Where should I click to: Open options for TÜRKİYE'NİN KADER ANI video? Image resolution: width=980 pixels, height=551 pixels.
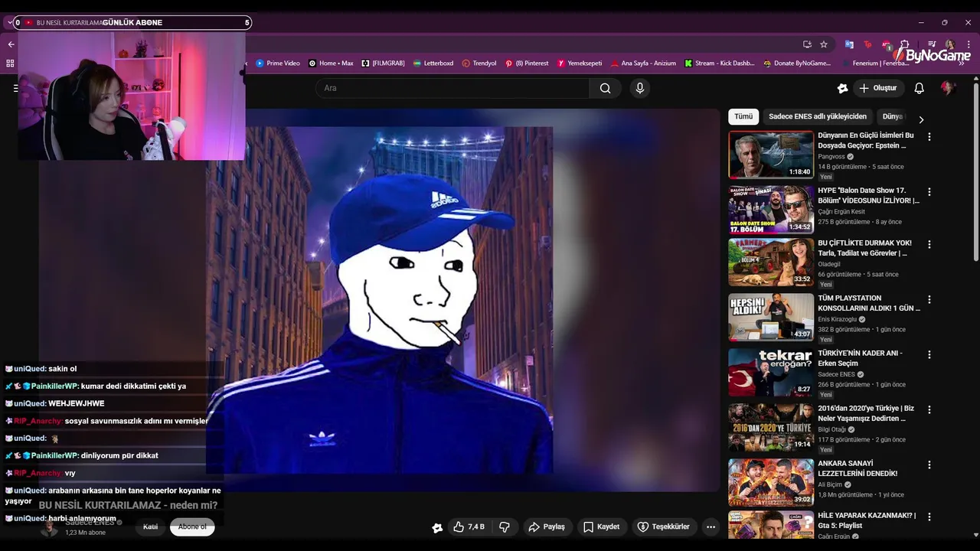point(929,355)
